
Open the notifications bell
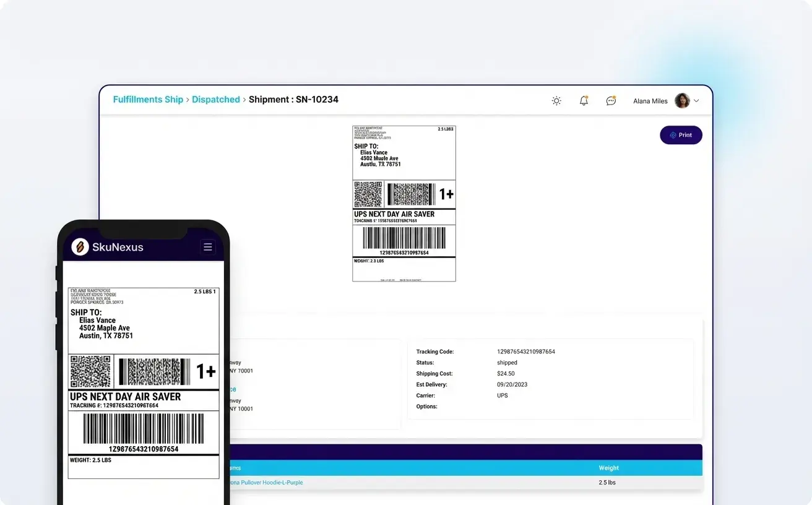coord(582,100)
